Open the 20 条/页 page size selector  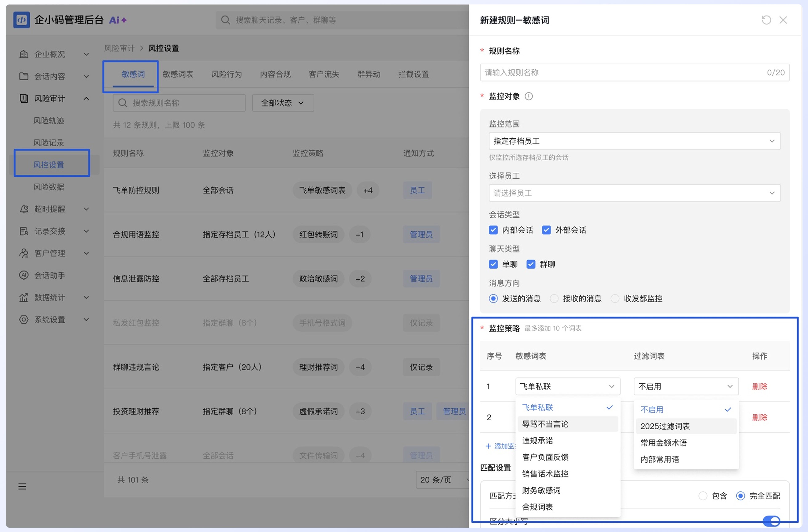tap(442, 480)
